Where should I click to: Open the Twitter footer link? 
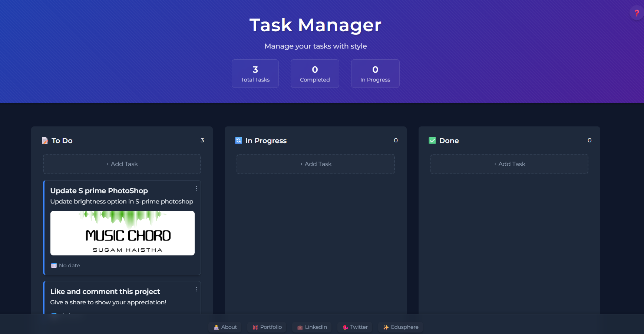point(355,327)
